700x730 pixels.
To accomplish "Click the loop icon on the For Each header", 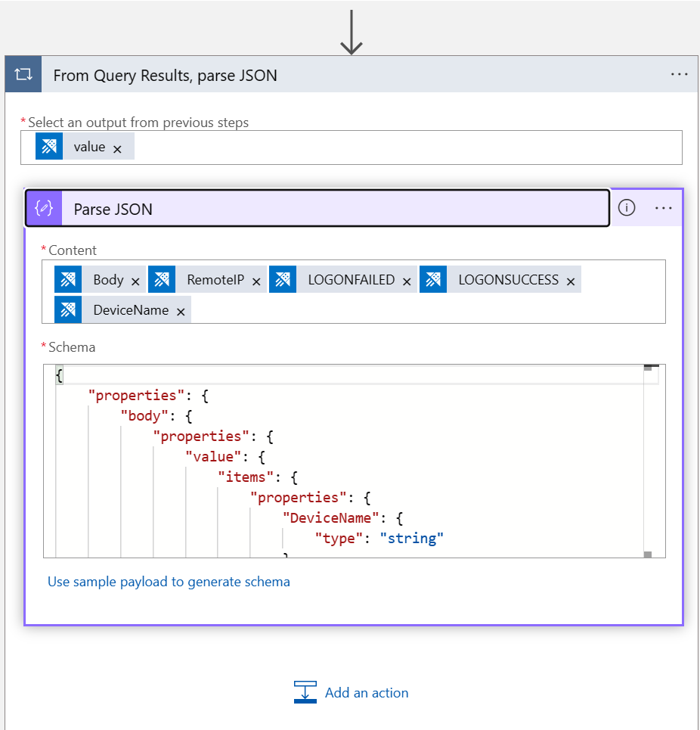I will (23, 74).
